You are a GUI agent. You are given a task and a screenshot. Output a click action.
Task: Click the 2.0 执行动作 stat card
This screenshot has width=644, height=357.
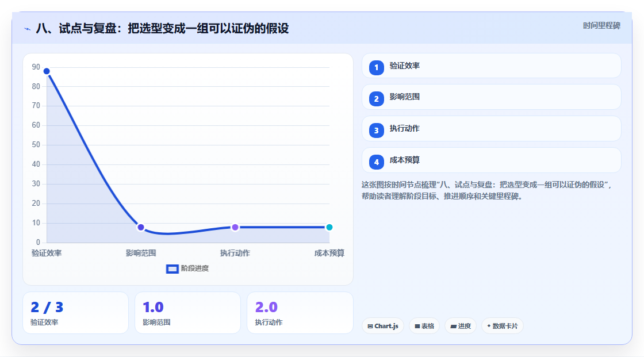click(300, 313)
